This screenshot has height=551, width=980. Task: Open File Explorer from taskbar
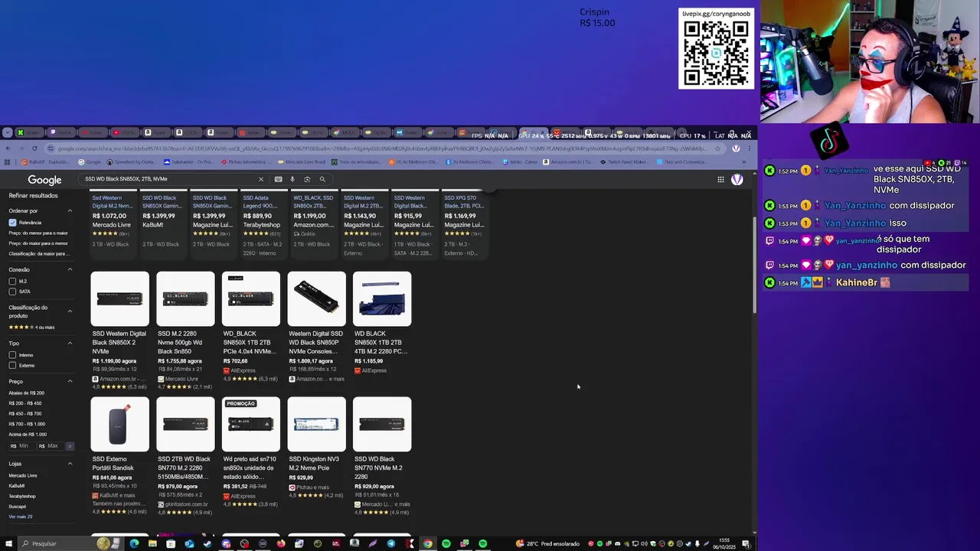point(152,543)
